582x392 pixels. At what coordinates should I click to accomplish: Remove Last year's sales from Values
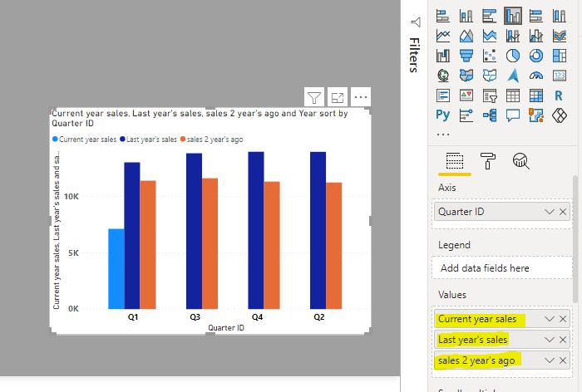(563, 340)
